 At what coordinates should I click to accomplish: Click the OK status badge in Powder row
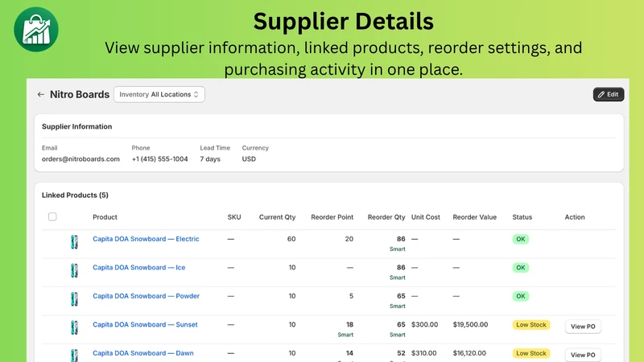(x=520, y=296)
